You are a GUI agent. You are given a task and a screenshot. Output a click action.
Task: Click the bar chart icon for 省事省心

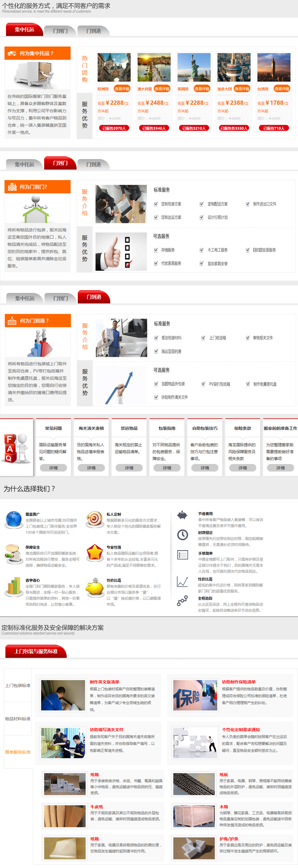click(x=14, y=587)
